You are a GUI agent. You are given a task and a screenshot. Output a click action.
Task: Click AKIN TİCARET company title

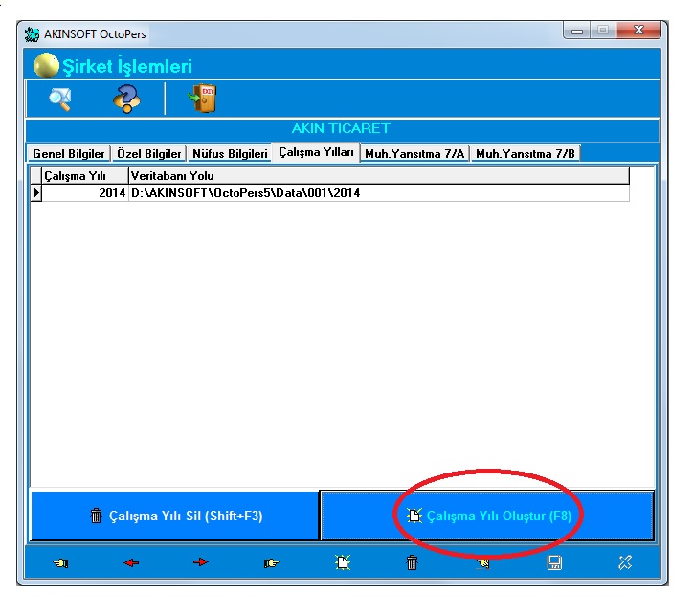click(x=341, y=128)
